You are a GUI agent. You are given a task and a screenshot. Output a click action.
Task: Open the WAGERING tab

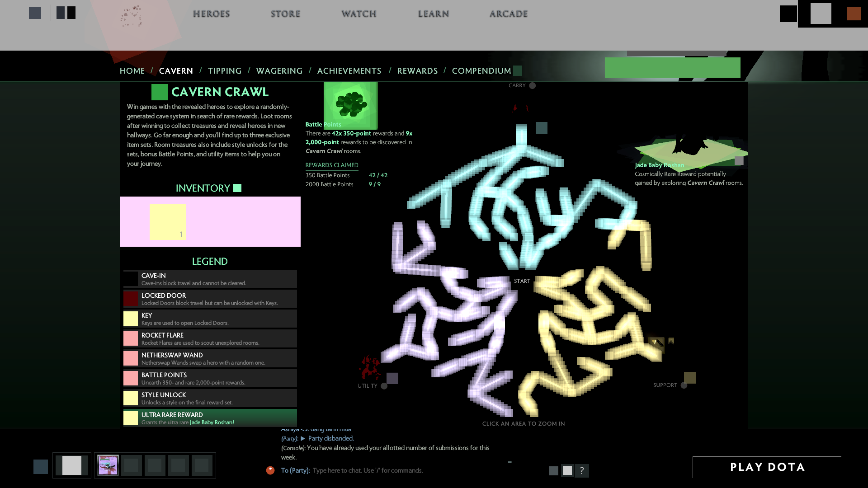(279, 70)
